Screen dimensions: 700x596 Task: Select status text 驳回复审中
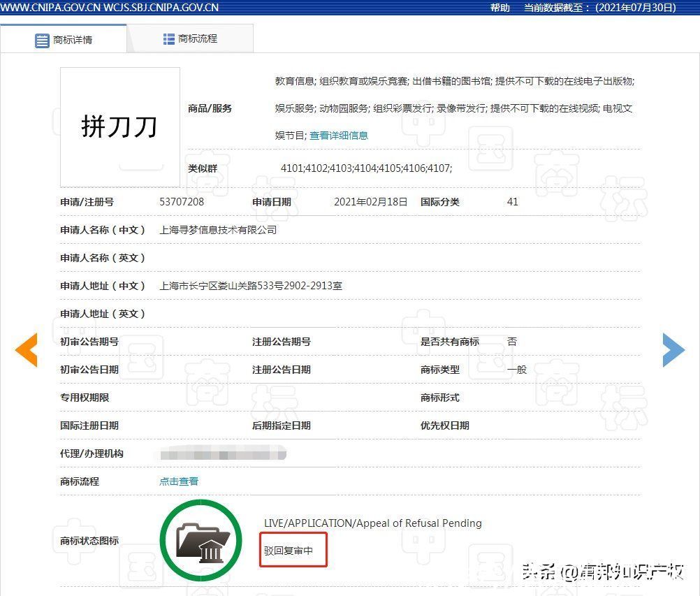coord(289,551)
